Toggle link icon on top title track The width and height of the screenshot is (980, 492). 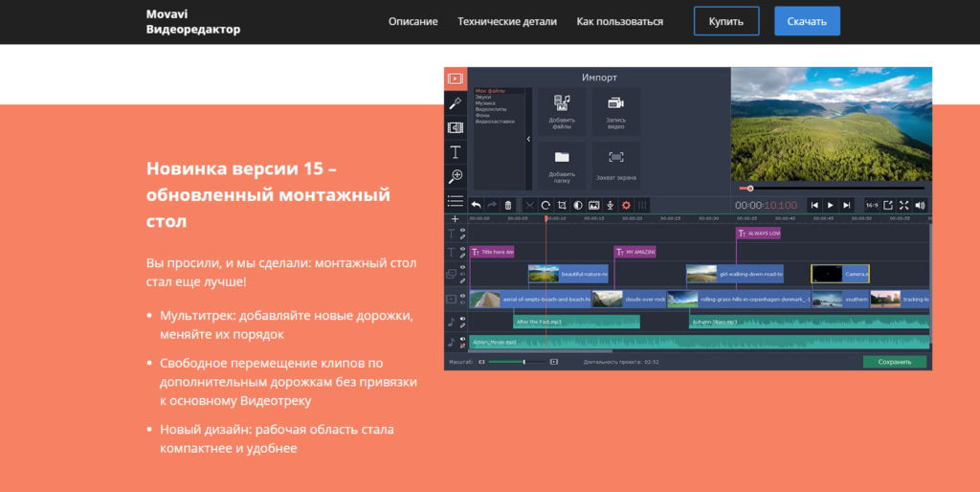462,237
